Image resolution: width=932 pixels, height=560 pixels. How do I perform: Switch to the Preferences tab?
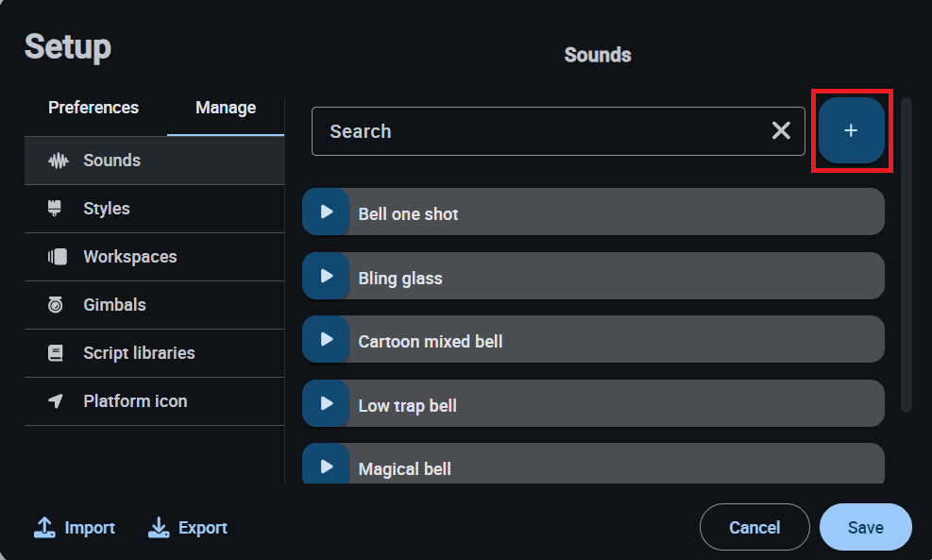tap(93, 108)
